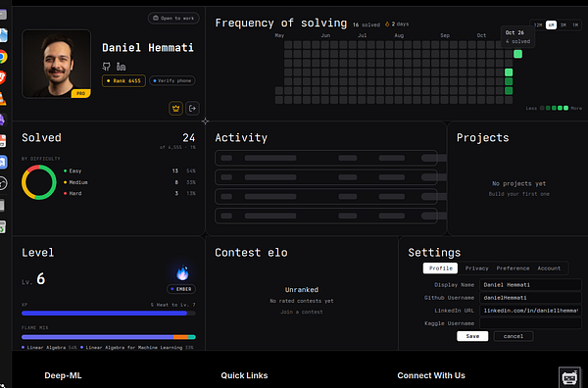Click the blue XP progress bar
Image resolution: width=588 pixels, height=388 pixels.
pyautogui.click(x=109, y=313)
